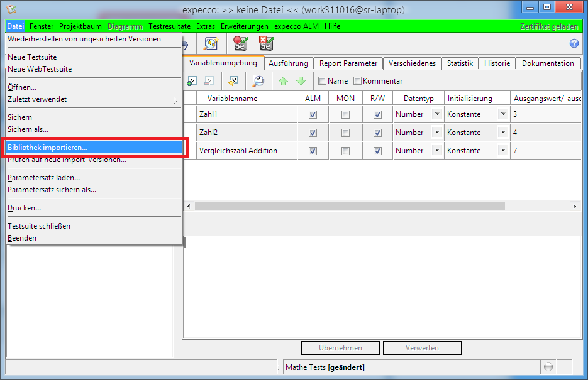This screenshot has width=588, height=380.
Task: Expand the Zuletzt verwendet submenu
Action: point(93,99)
